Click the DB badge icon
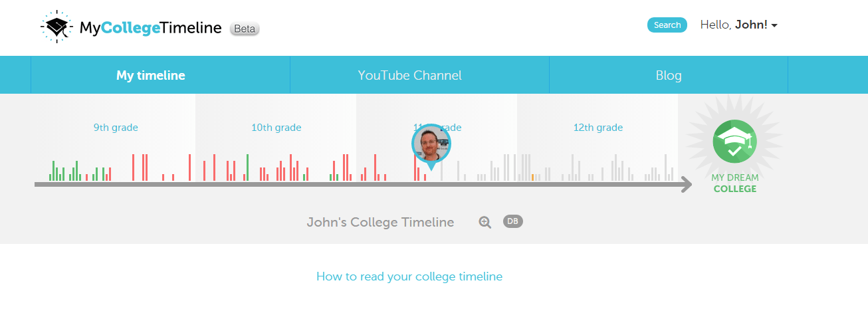This screenshot has height=319, width=868. click(513, 221)
